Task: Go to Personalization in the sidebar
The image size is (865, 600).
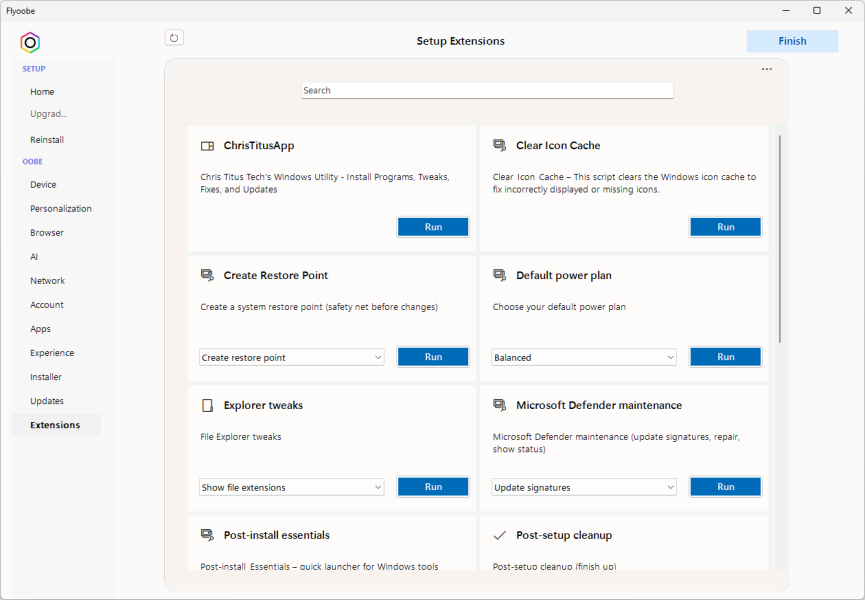Action: pos(60,209)
